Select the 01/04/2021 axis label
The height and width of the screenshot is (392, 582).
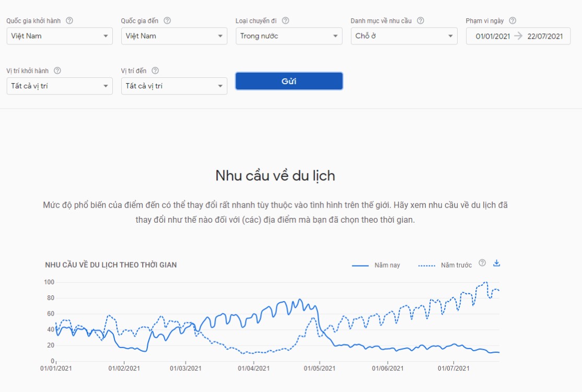click(x=253, y=368)
